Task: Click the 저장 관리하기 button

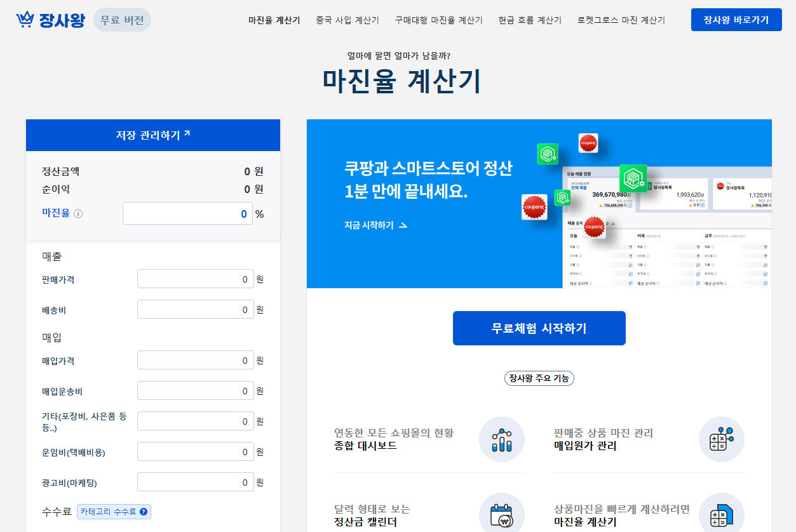Action: tap(153, 135)
